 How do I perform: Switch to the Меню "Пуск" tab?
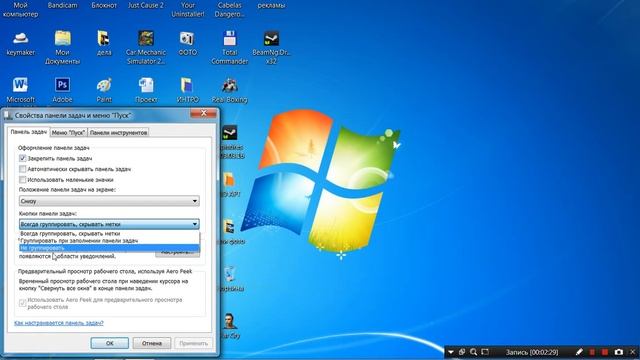tap(69, 133)
